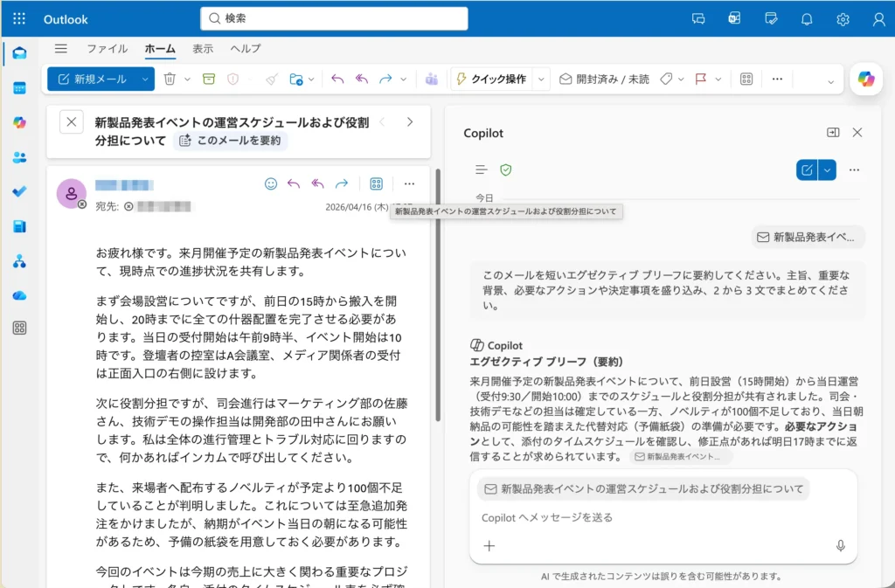Image resolution: width=895 pixels, height=588 pixels.
Task: Open OneDrive cloud in sidebar
Action: [x=19, y=295]
